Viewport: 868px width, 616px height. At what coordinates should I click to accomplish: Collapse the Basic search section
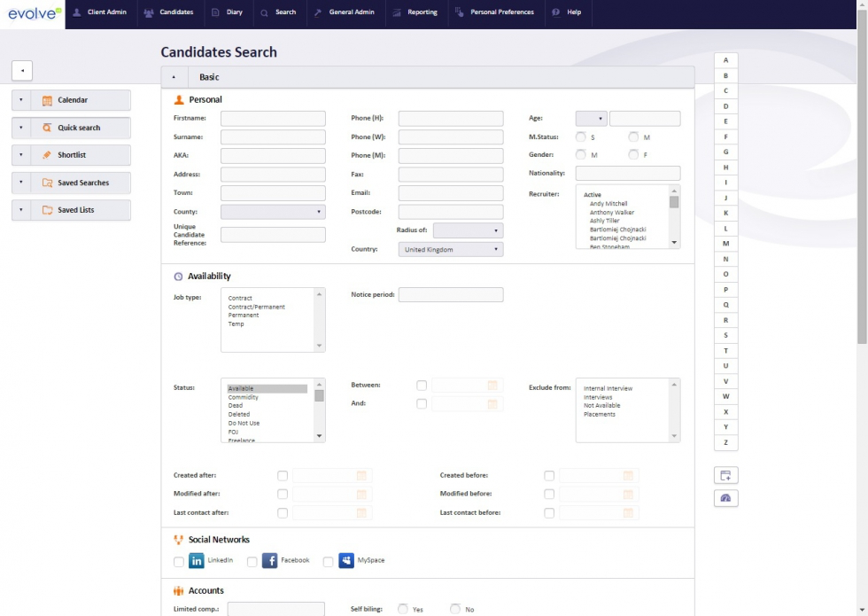pyautogui.click(x=174, y=77)
